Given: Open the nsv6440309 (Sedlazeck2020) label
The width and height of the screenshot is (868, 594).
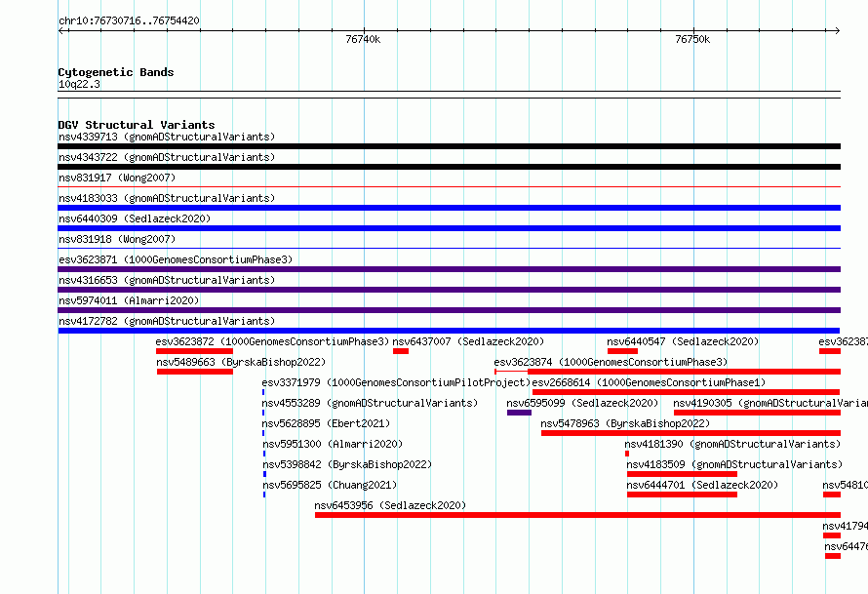Looking at the screenshot, I should pyautogui.click(x=135, y=218).
